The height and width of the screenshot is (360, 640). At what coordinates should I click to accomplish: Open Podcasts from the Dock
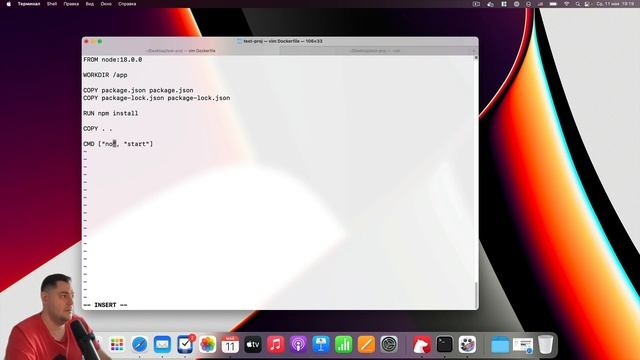coord(298,344)
